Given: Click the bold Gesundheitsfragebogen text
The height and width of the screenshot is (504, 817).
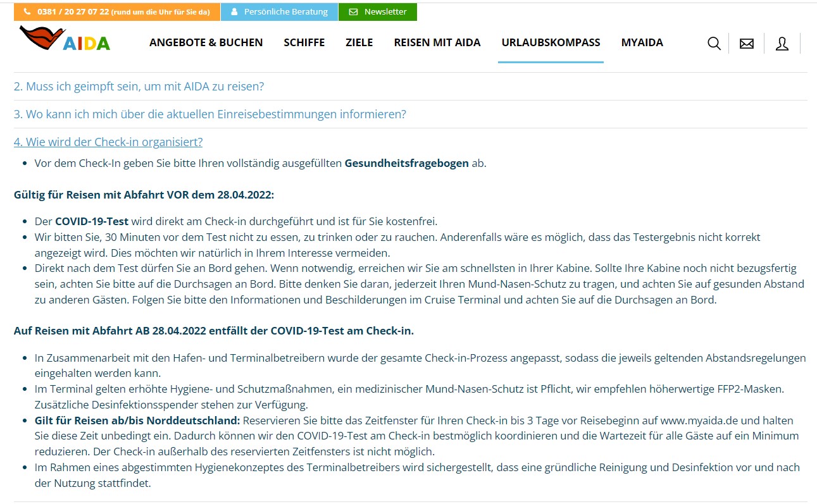Looking at the screenshot, I should click(406, 163).
